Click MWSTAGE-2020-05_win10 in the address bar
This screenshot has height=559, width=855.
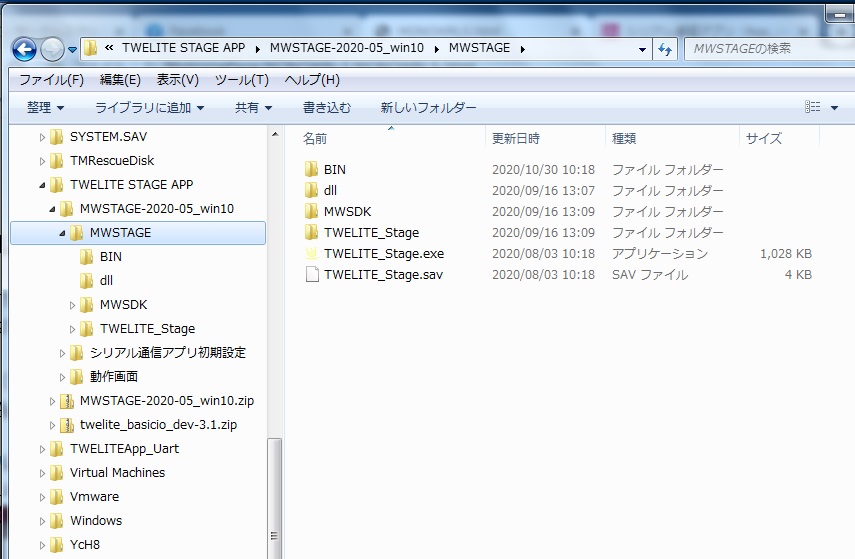click(347, 48)
